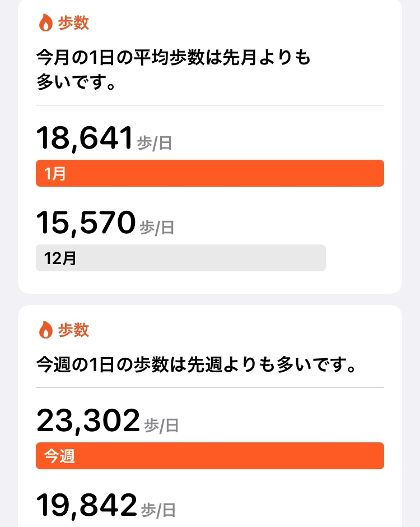
Task: Tap the 今週 label text
Action: pyautogui.click(x=59, y=456)
